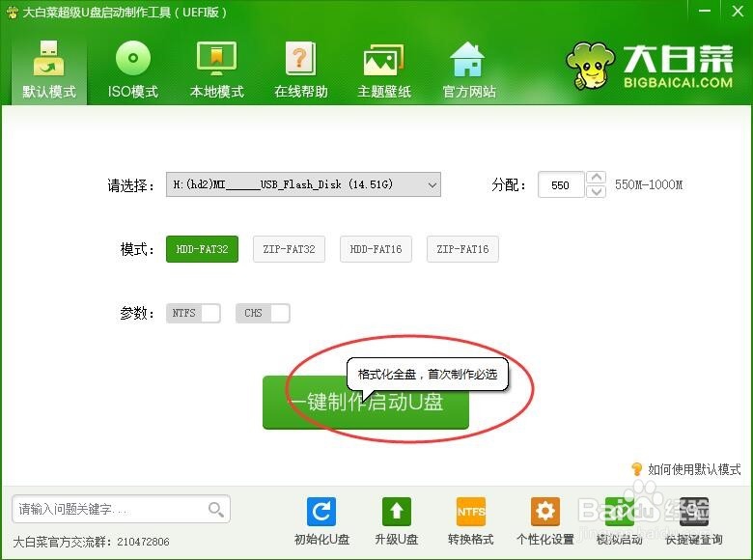Close the 大白菜 window
The image size is (753, 560).
click(x=738, y=11)
